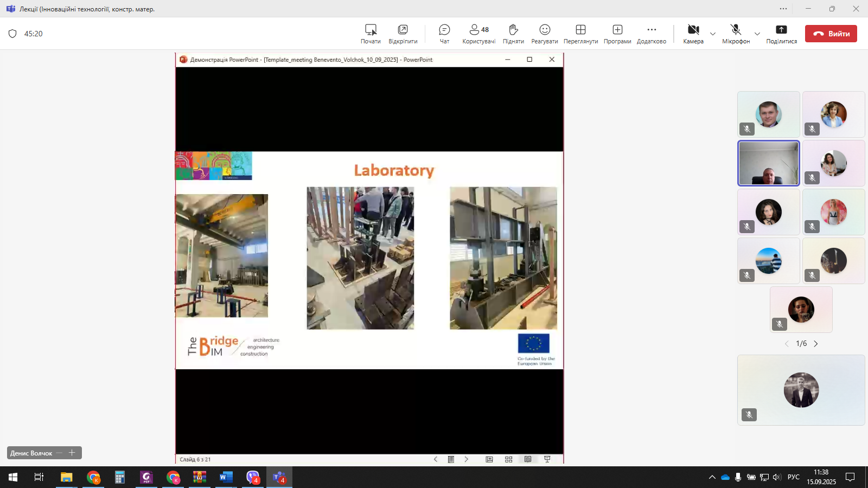Unmute the microphone
This screenshot has width=868, height=488.
(x=736, y=34)
